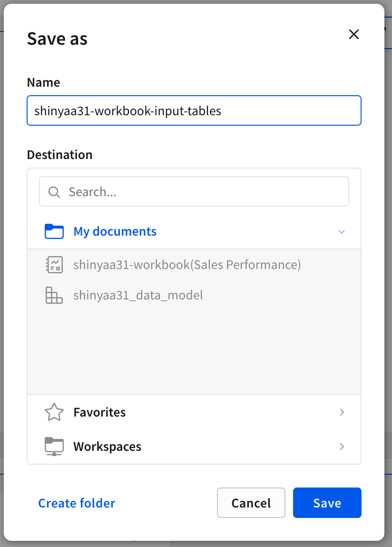392x547 pixels.
Task: Click the My documents folder icon
Action: tap(54, 231)
